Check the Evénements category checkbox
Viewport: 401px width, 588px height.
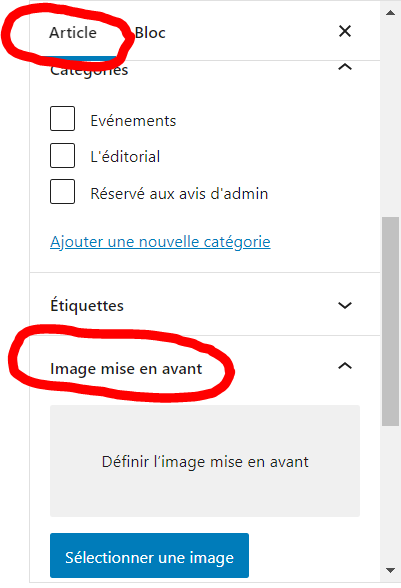pyautogui.click(x=62, y=118)
